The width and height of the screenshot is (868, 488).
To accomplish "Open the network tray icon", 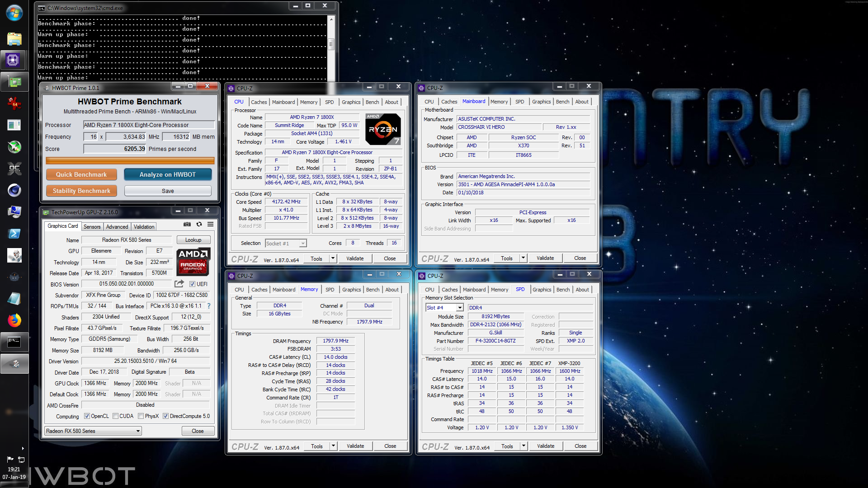I will 21,460.
